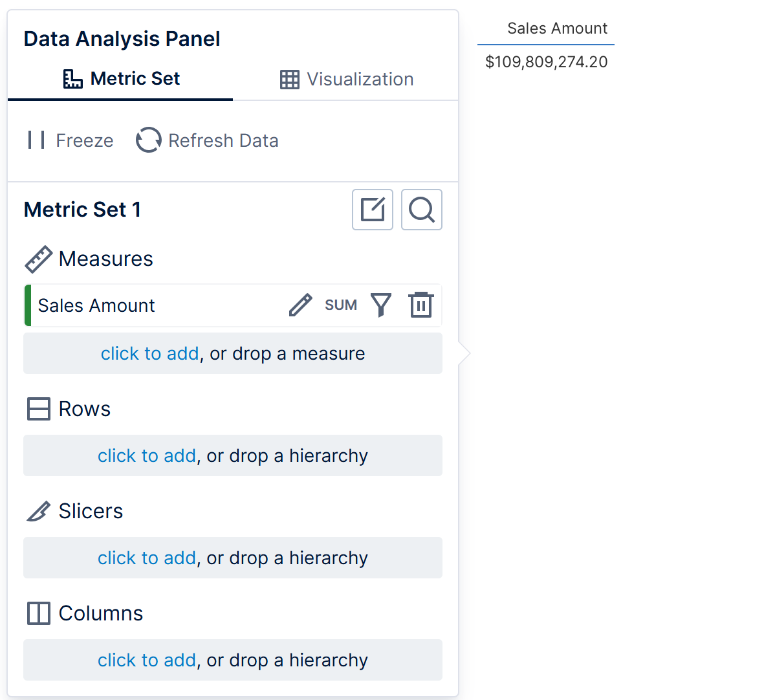775x700 pixels.
Task: Click the Rows layout icon
Action: pyautogui.click(x=39, y=409)
